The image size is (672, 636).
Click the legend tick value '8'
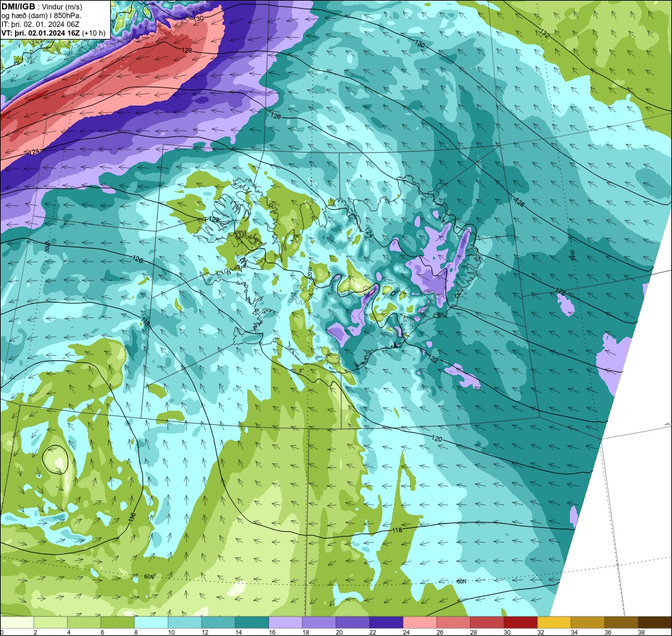point(134,632)
